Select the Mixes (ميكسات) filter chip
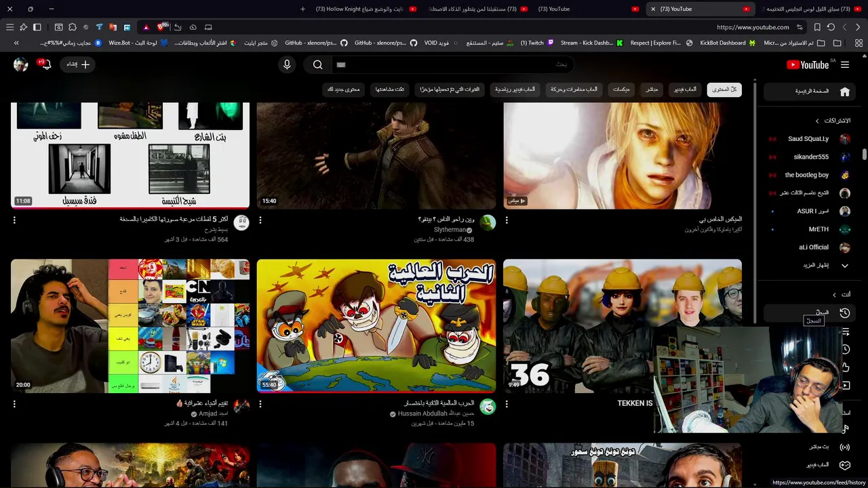This screenshot has width=868, height=488. 621,89
